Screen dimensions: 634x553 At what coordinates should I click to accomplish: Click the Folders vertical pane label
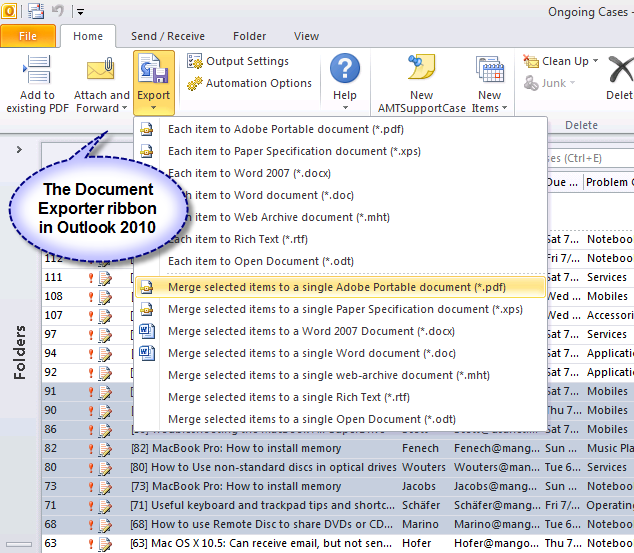point(19,352)
